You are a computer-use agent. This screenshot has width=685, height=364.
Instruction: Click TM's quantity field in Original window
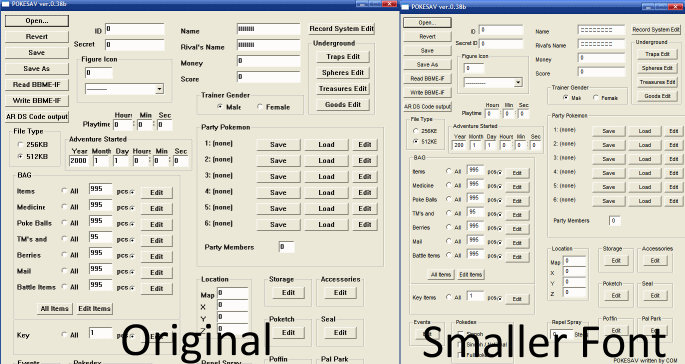pos(100,237)
